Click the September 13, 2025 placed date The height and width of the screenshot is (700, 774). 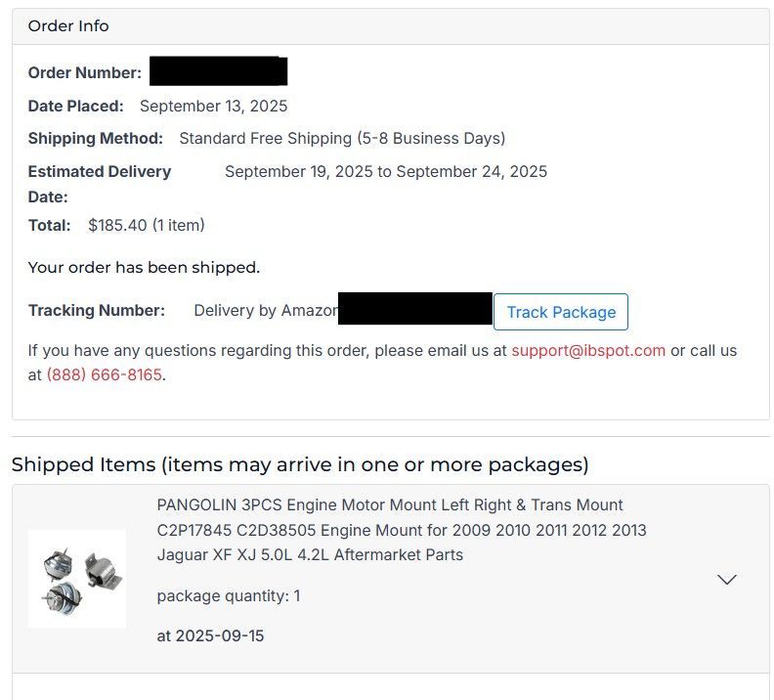tap(213, 106)
